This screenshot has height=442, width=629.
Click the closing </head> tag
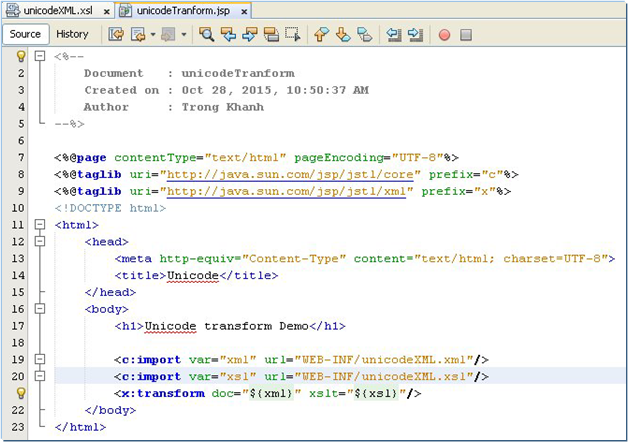(x=110, y=292)
